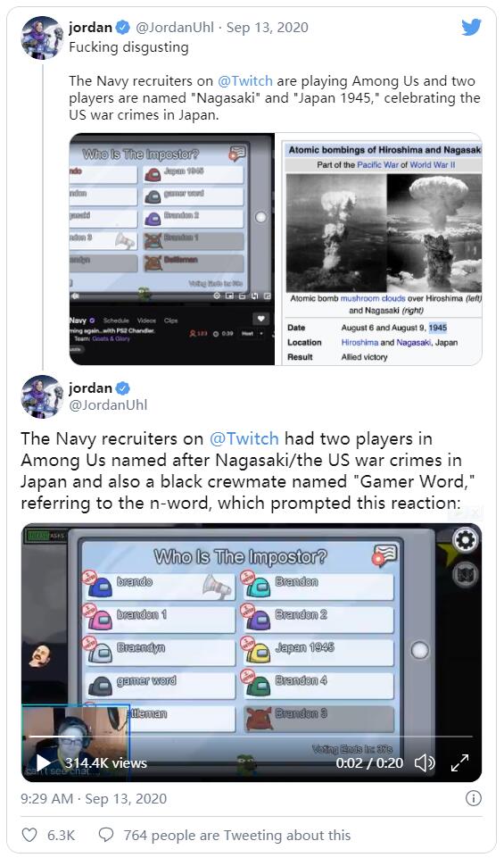Image resolution: width=504 pixels, height=866 pixels.
Task: Click the Twitter bird logo
Action: (x=471, y=27)
